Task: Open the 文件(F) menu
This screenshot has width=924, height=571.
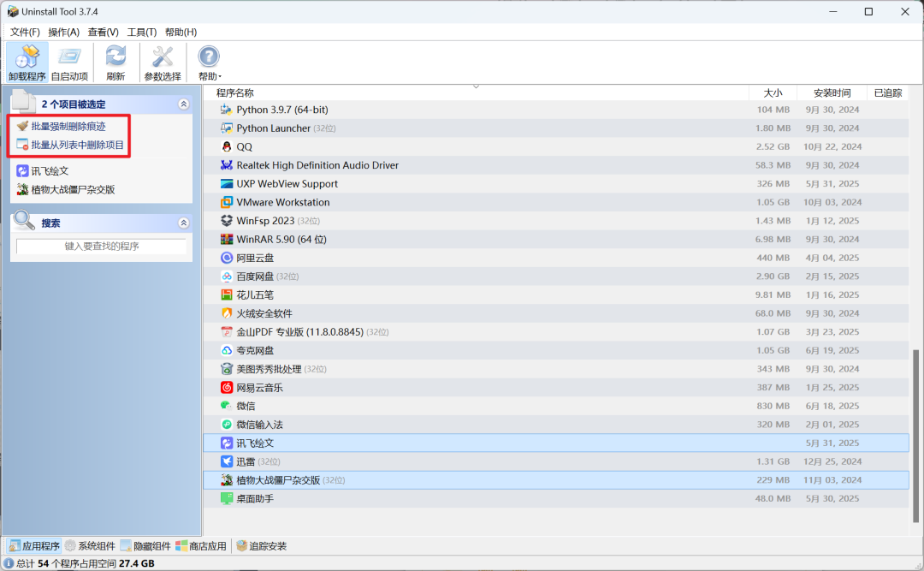Action: click(25, 32)
